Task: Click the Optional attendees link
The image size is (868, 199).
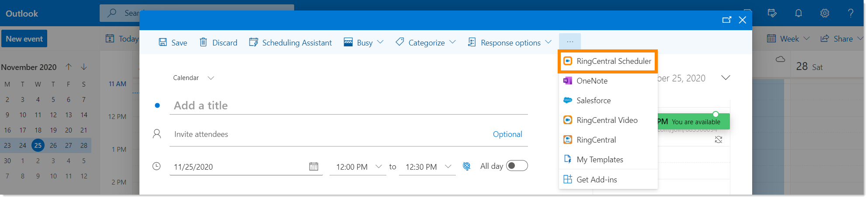Action: pyautogui.click(x=507, y=134)
